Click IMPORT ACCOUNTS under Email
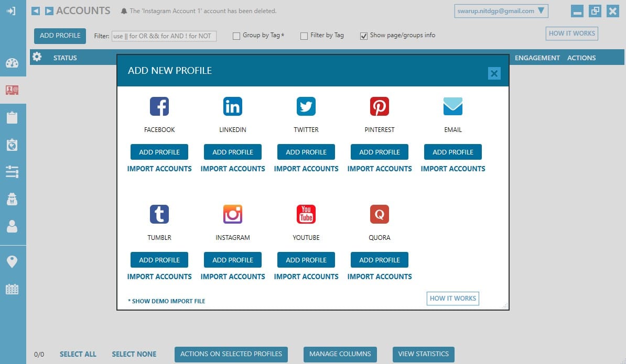 453,169
